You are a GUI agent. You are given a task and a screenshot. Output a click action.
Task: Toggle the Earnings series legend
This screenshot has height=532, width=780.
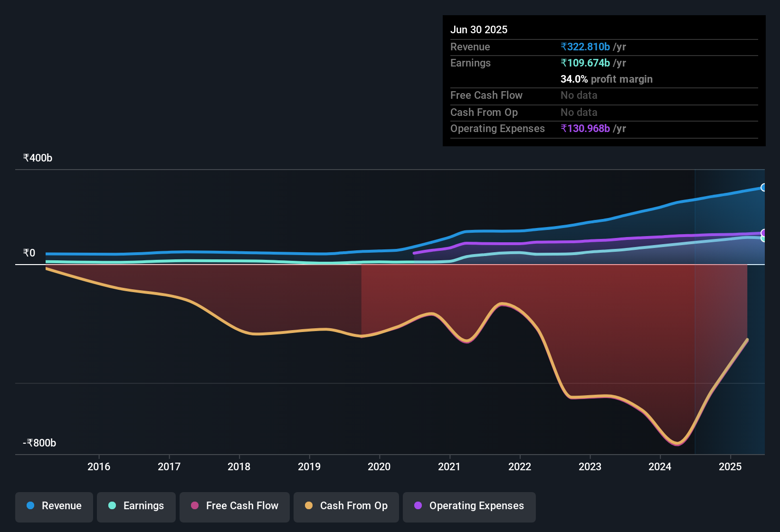pos(136,506)
